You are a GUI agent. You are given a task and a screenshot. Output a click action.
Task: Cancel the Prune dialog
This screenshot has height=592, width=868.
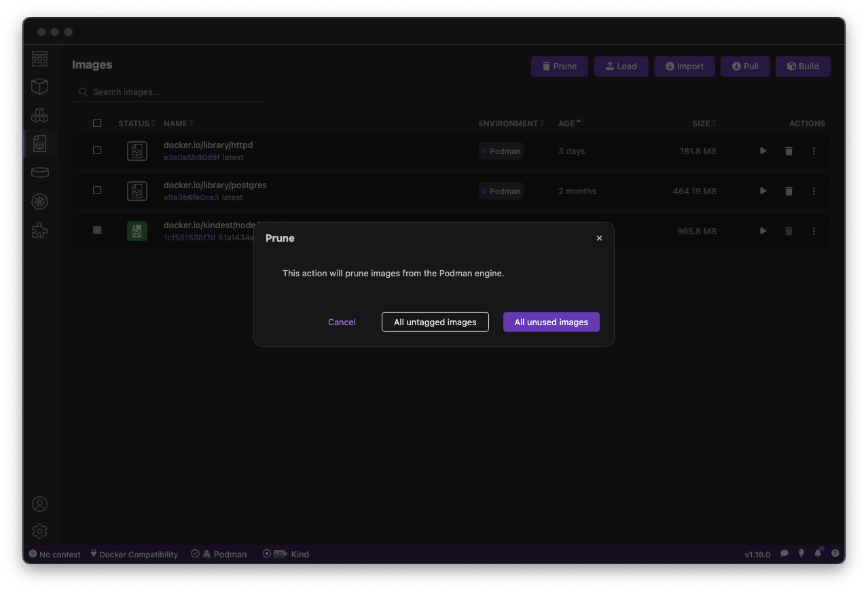point(342,322)
